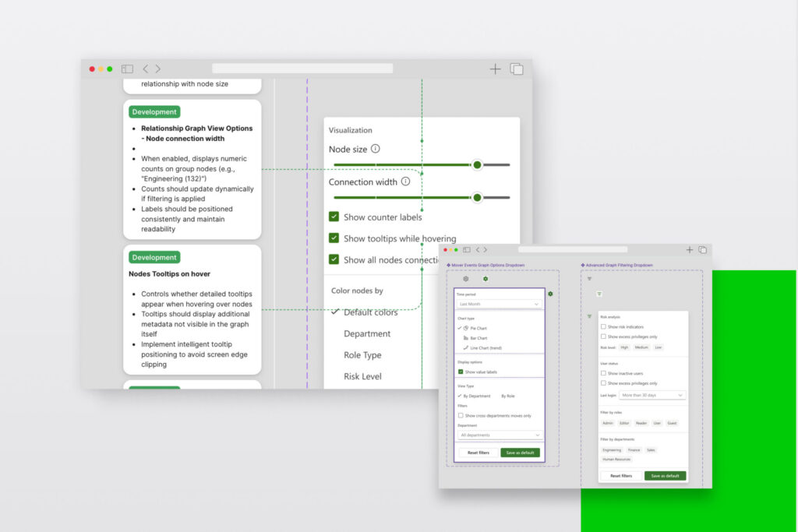The image size is (798, 532).
Task: Click the gray gear icon above Time period
Action: 466,279
